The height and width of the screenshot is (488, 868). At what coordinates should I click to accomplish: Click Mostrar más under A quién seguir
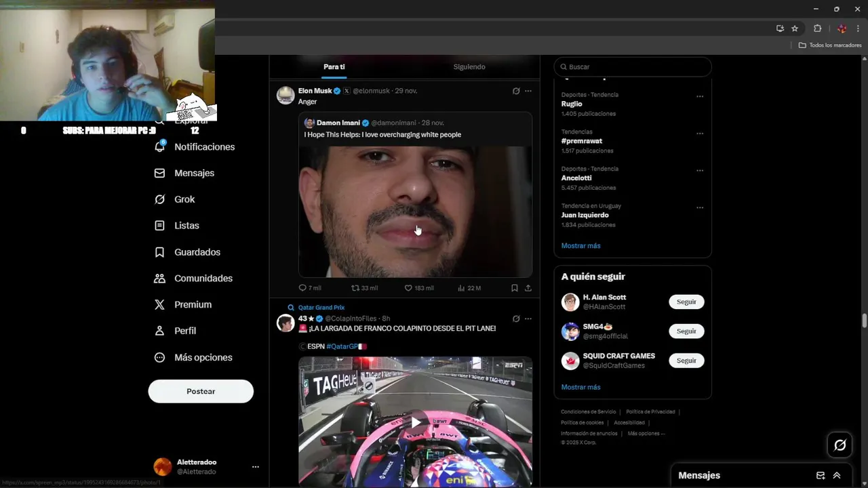(x=581, y=387)
